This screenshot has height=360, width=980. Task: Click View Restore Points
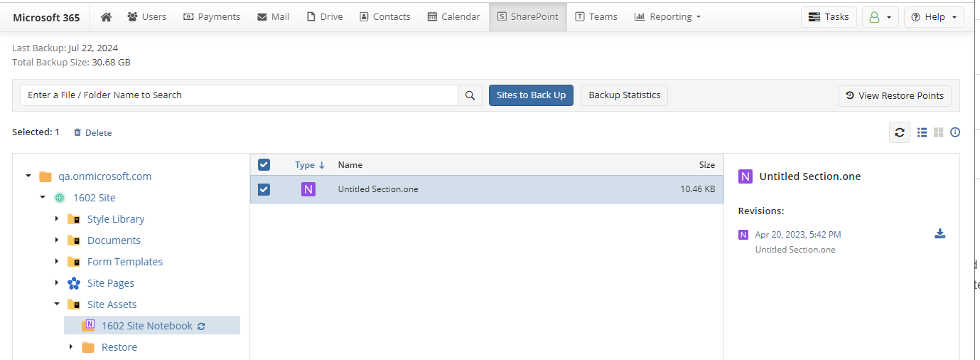click(895, 95)
